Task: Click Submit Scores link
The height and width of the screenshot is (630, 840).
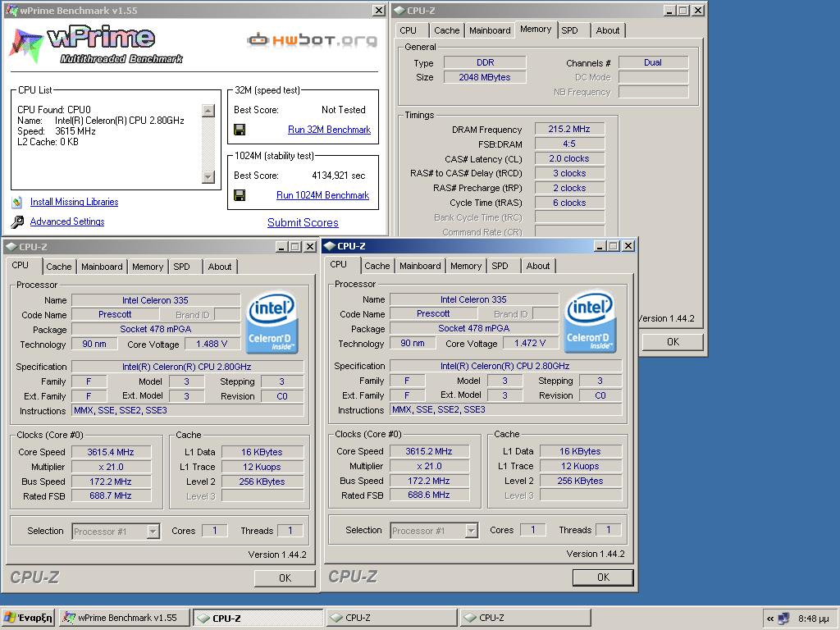Action: 303,222
